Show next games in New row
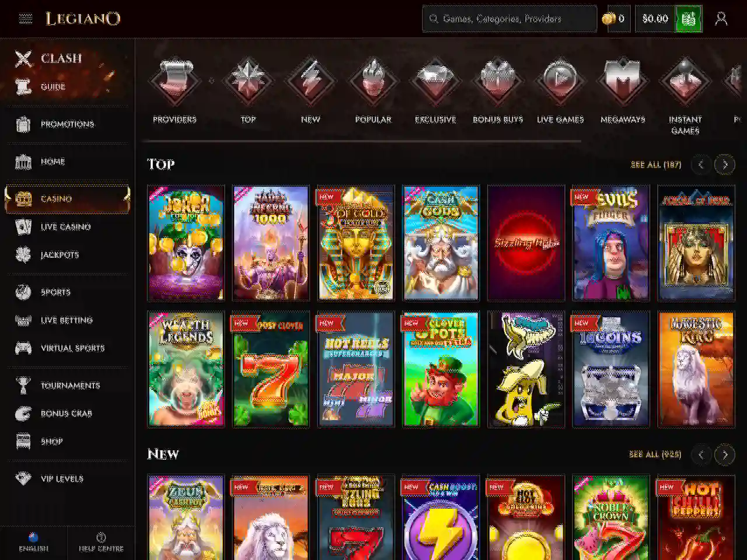The height and width of the screenshot is (560, 747). (725, 454)
